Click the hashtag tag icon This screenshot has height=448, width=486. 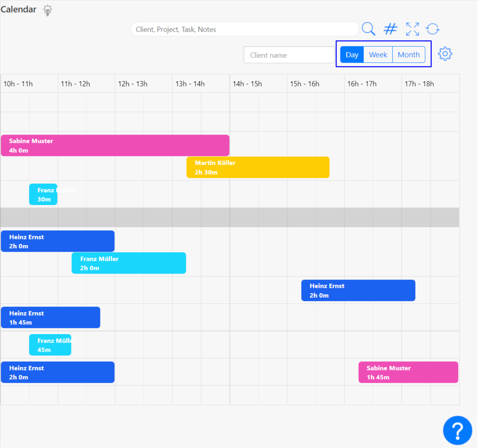click(390, 29)
